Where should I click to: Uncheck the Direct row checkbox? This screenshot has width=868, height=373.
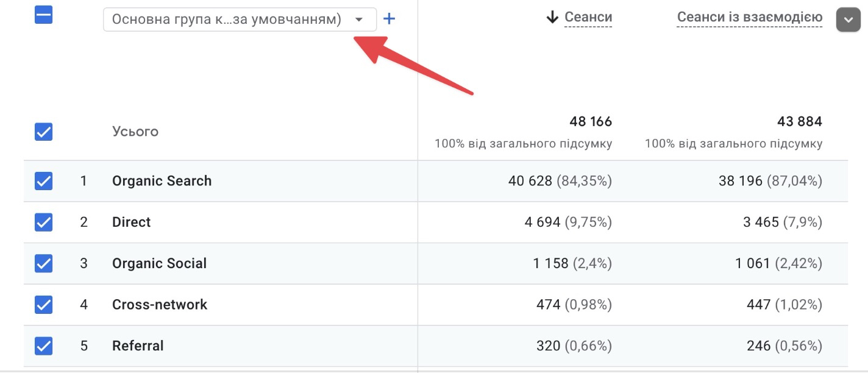[43, 222]
